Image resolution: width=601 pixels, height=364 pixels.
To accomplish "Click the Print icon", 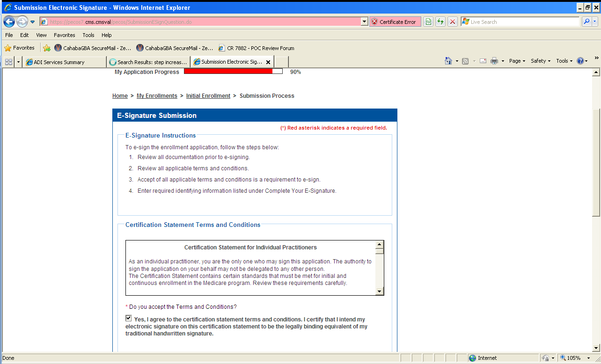I will pos(494,61).
